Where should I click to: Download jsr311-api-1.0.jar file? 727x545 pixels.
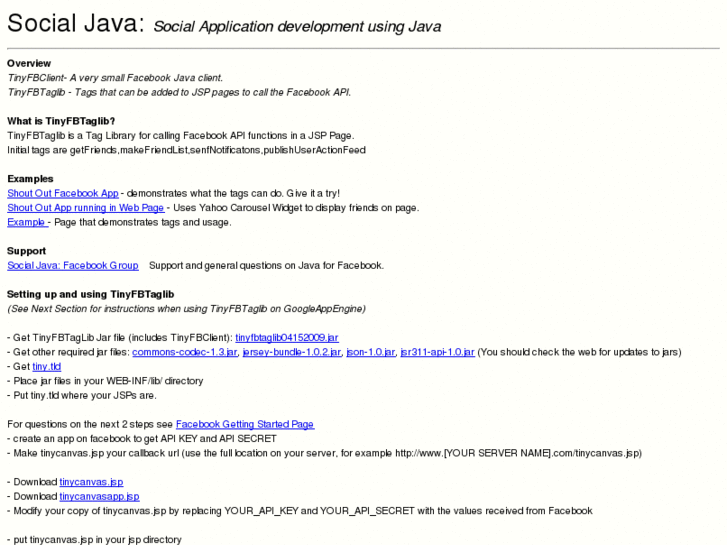pos(437,352)
